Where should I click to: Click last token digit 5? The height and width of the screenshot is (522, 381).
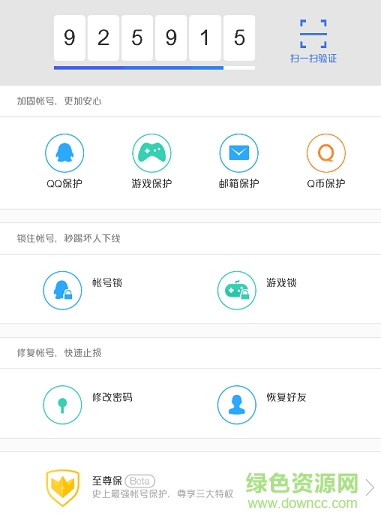(239, 38)
